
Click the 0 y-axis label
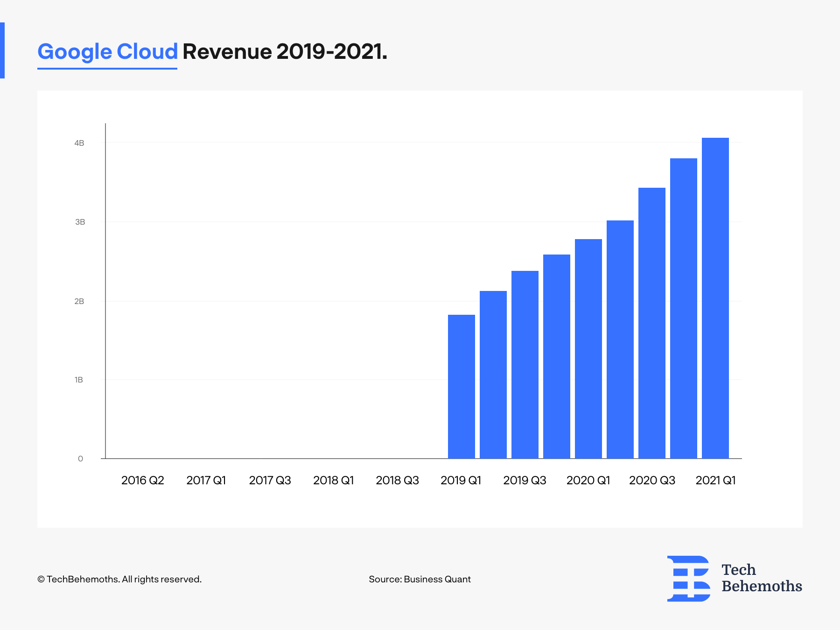coord(80,459)
